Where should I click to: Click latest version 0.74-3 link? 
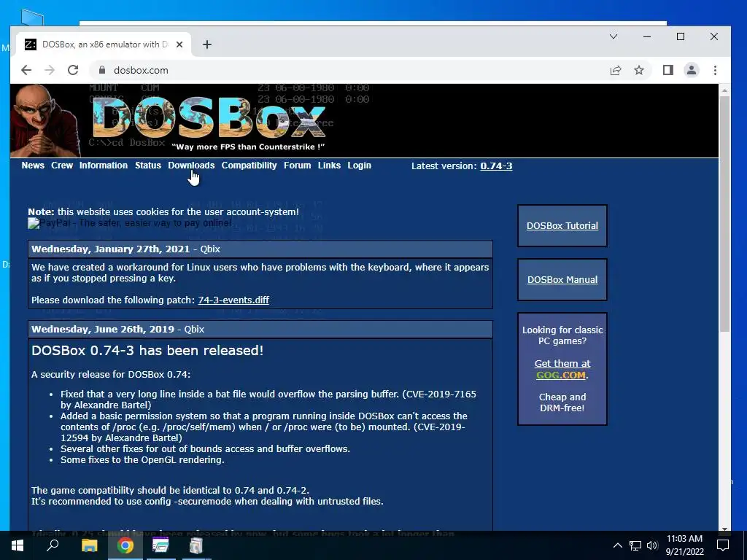tap(496, 166)
